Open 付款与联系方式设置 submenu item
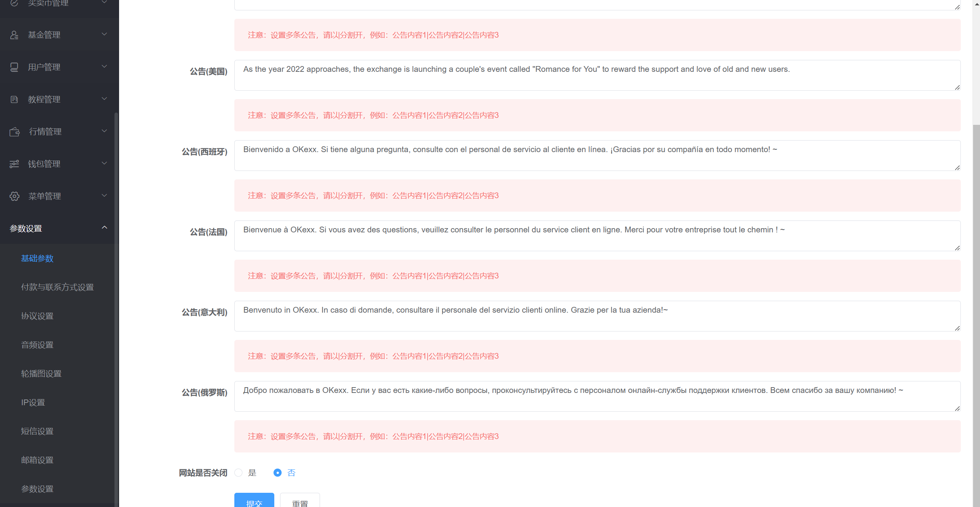 [x=57, y=287]
